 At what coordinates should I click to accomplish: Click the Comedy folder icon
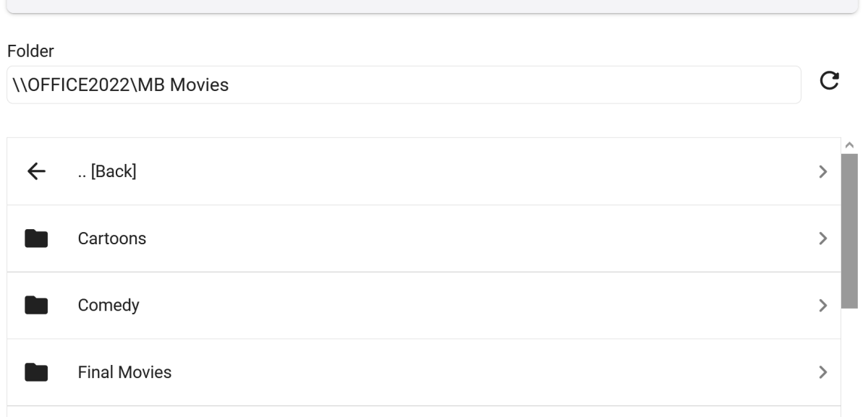coord(36,306)
